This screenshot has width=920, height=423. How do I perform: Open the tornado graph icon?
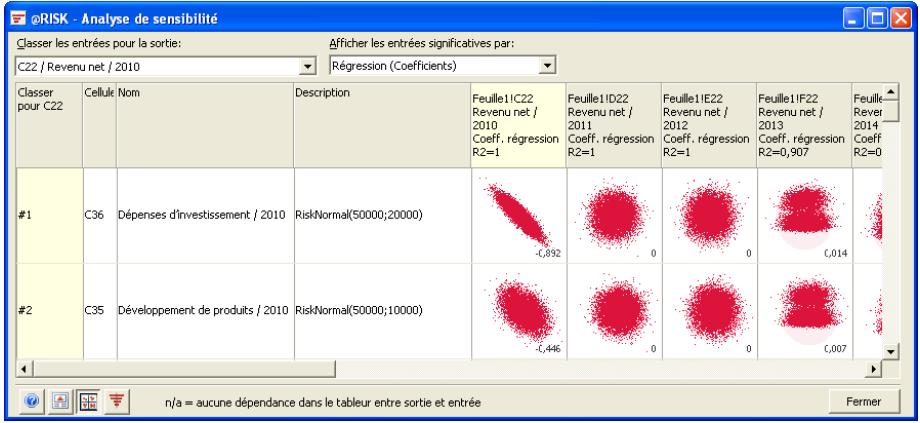click(x=117, y=401)
